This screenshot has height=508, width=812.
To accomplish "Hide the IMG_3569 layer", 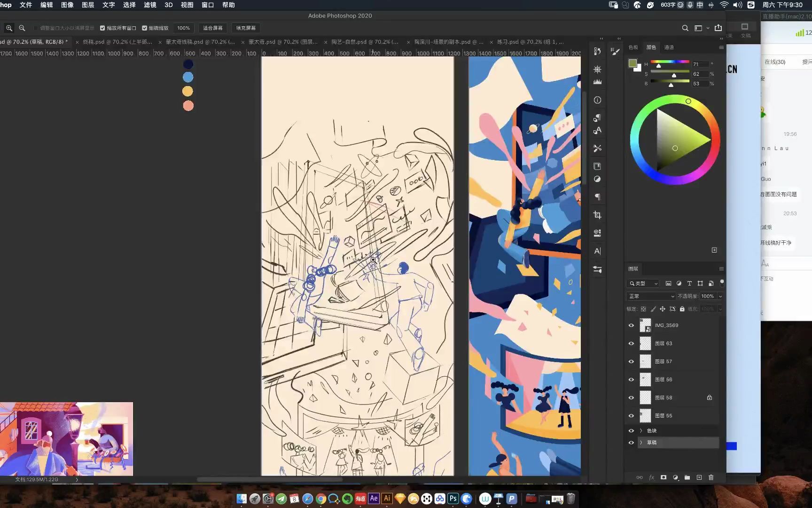I will [631, 325].
